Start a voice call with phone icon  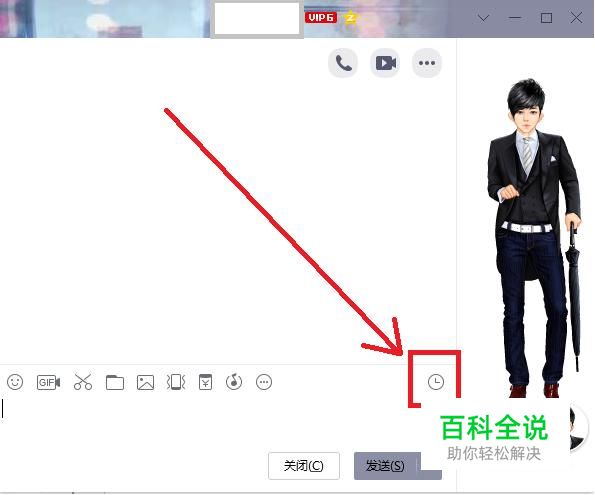[343, 63]
